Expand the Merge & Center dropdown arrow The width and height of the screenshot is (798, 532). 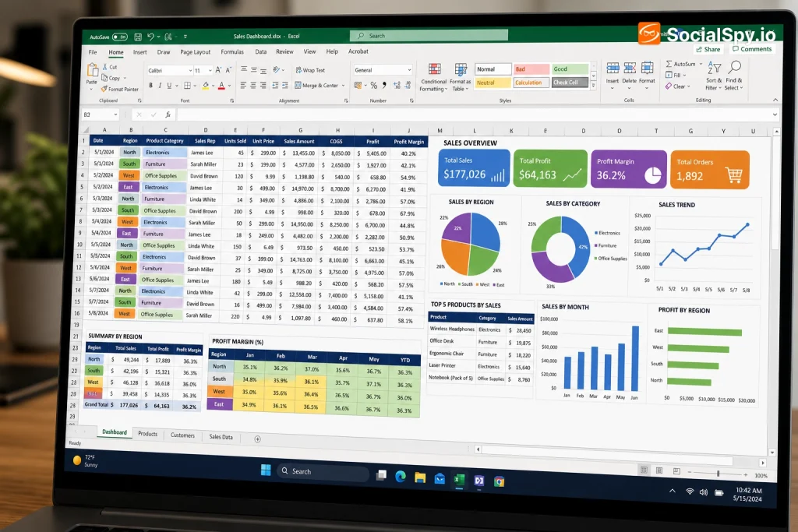tap(343, 86)
